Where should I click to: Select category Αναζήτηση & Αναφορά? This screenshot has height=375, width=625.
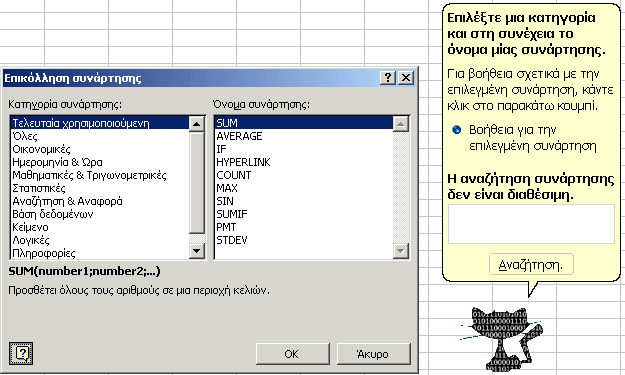click(99, 201)
